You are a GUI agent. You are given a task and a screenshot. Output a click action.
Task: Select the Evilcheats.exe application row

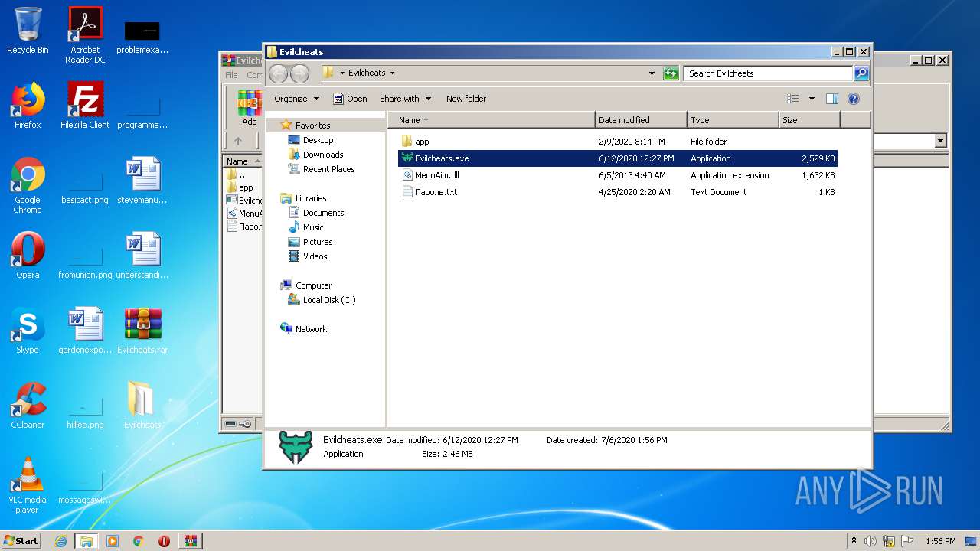pyautogui.click(x=617, y=158)
